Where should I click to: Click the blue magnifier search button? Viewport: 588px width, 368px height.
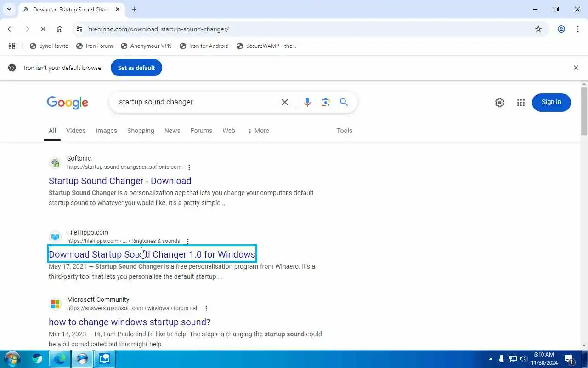point(344,102)
